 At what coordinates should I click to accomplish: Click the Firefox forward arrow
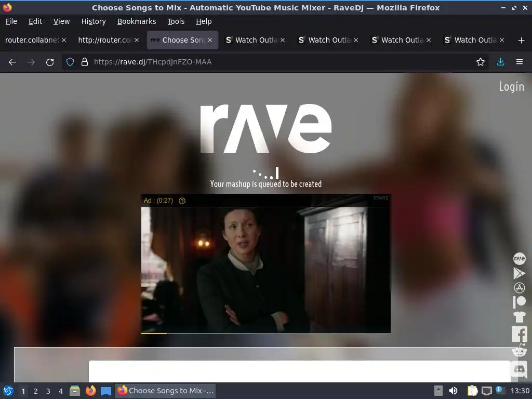click(31, 62)
